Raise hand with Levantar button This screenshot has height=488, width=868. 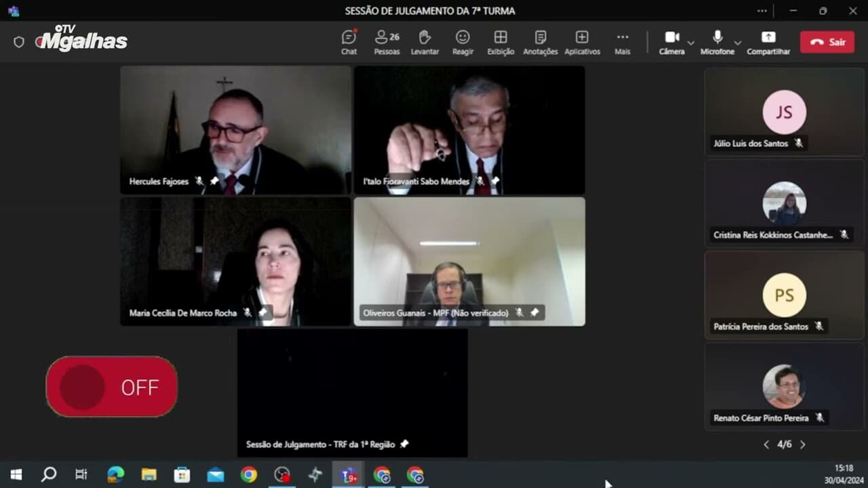point(425,42)
